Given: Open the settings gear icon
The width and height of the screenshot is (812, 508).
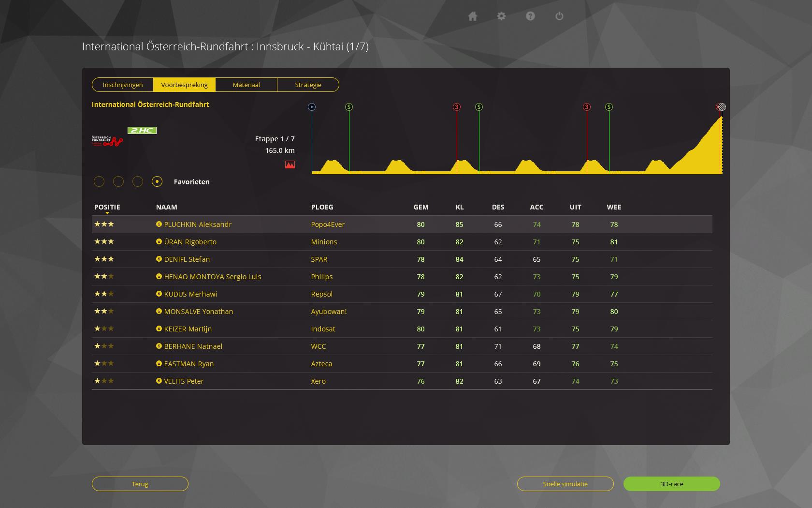Looking at the screenshot, I should (501, 16).
